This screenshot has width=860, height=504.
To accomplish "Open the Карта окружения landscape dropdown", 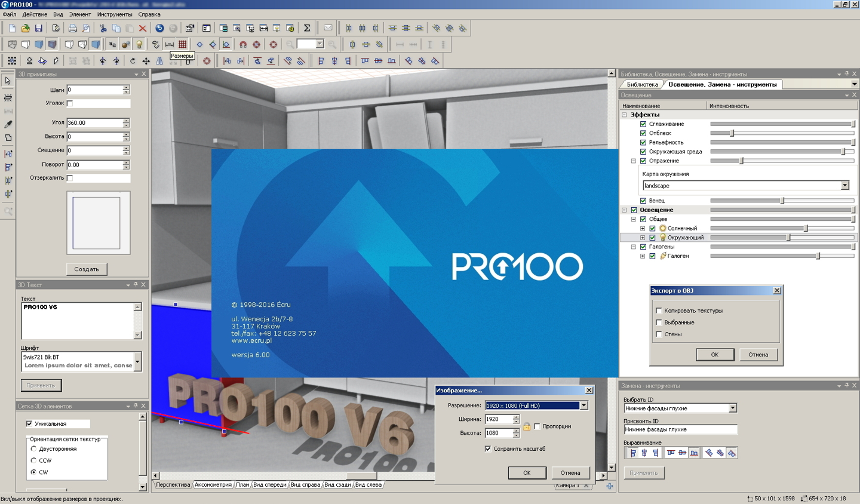I will pos(844,186).
